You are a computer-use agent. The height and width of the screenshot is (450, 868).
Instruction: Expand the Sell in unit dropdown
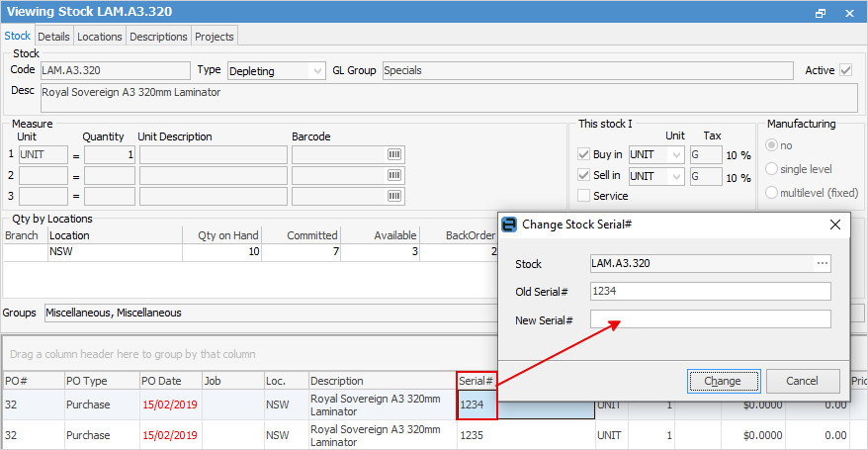[676, 176]
